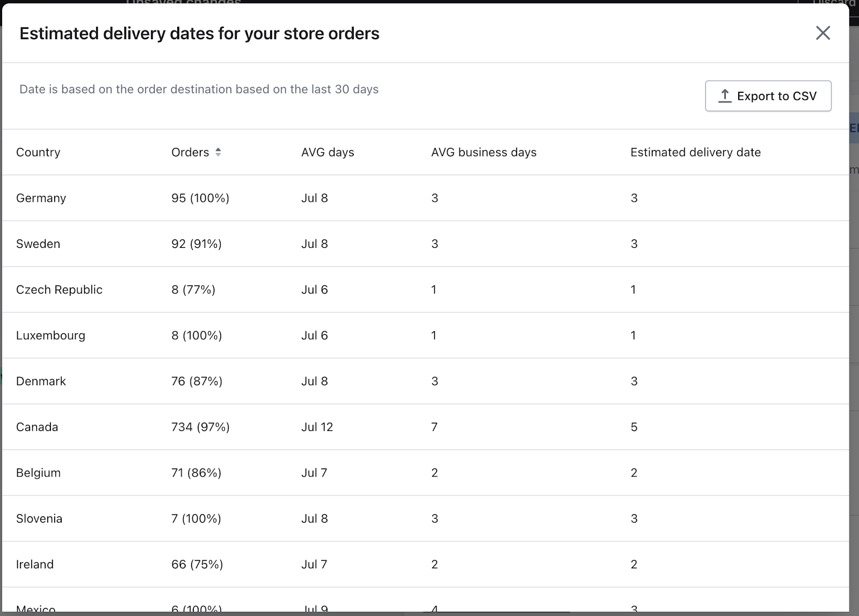Click the Belgium row
This screenshot has width=859, height=616.
38,473
